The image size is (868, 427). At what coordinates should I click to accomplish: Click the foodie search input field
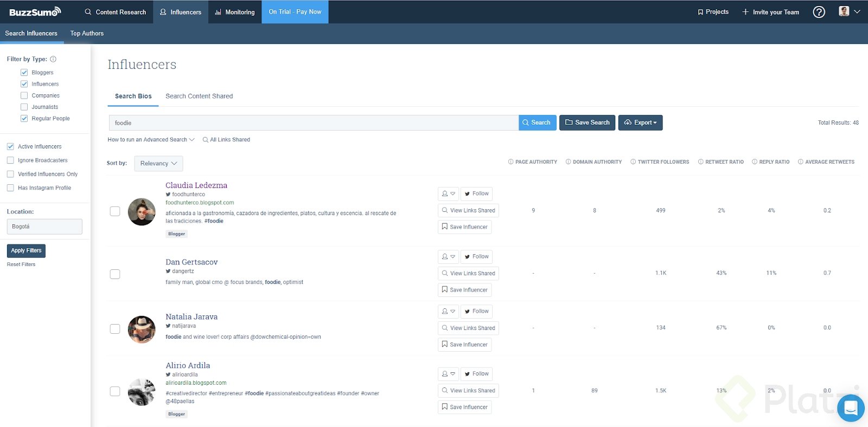click(x=314, y=123)
